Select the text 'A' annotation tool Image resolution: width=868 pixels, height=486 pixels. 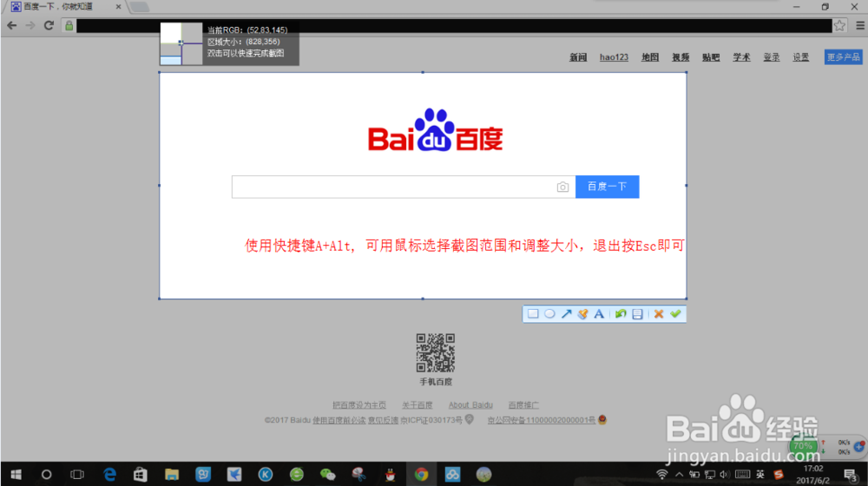(x=599, y=314)
